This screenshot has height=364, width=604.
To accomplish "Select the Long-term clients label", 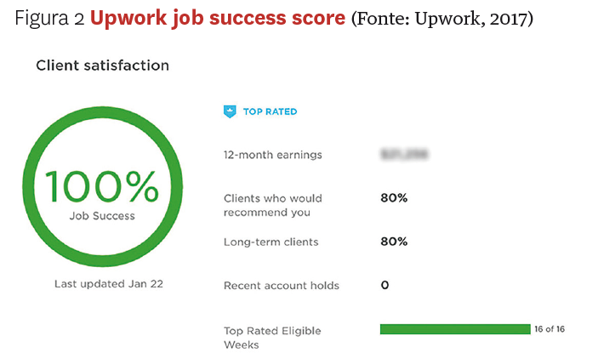I will pyautogui.click(x=271, y=242).
